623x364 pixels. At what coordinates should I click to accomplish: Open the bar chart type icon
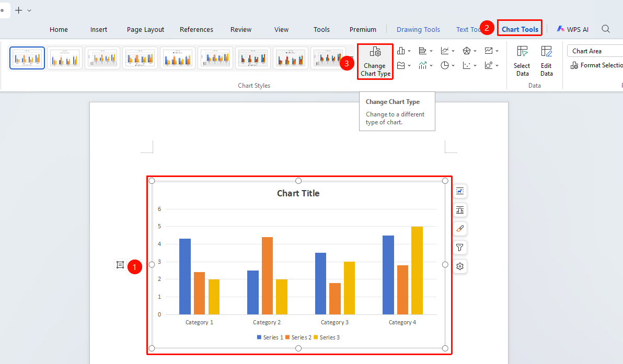coord(422,51)
